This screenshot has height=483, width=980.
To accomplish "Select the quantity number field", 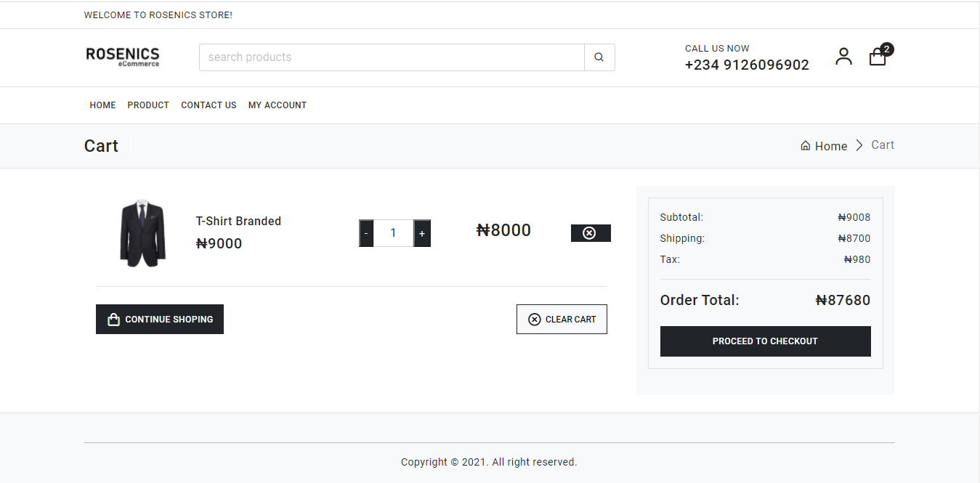I will click(394, 233).
